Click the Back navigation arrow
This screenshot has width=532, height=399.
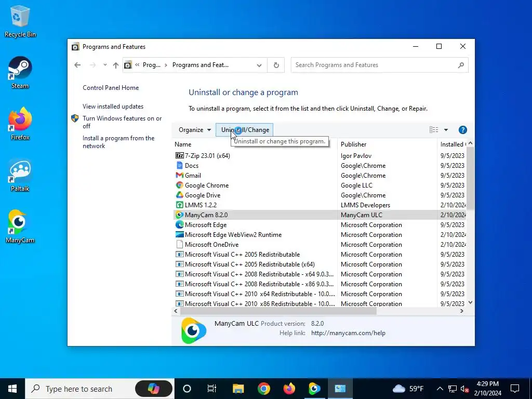tap(78, 65)
